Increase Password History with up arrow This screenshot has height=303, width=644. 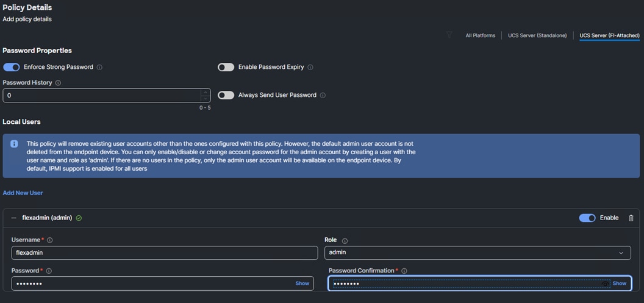point(206,92)
